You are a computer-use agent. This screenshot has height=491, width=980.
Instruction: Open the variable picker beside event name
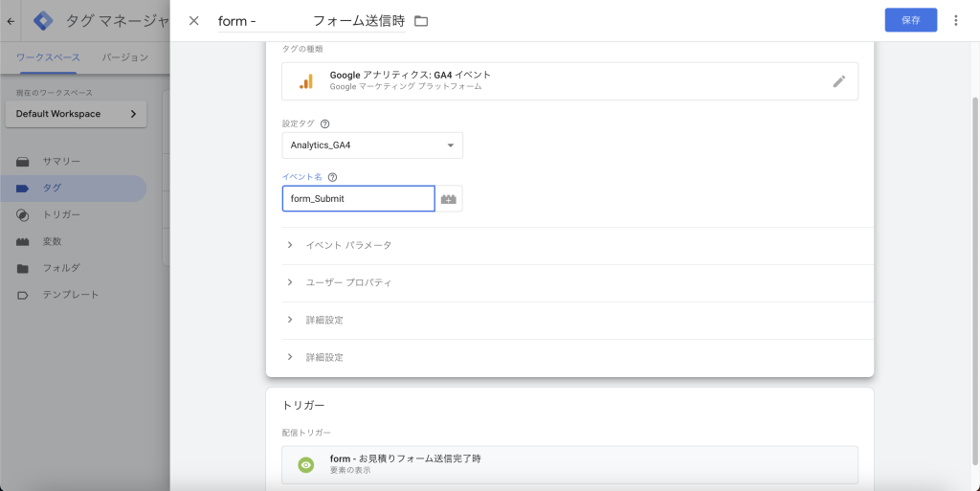449,199
